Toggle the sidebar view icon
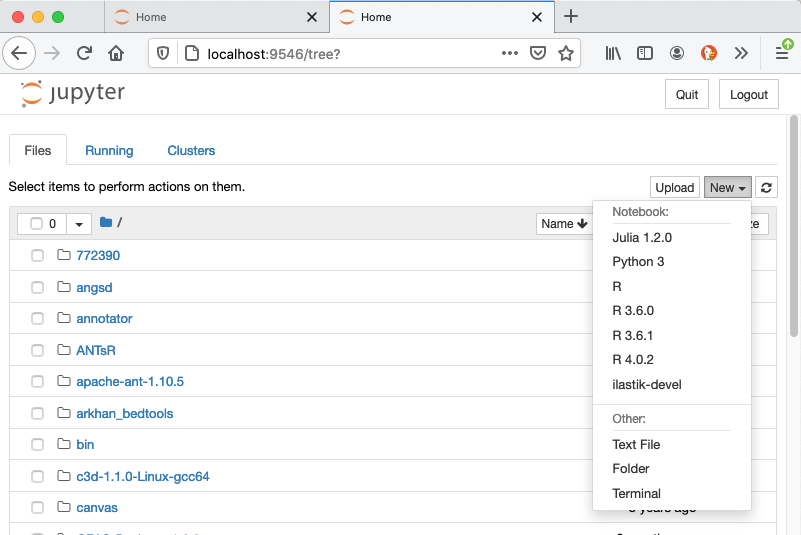The width and height of the screenshot is (801, 535). tap(645, 53)
